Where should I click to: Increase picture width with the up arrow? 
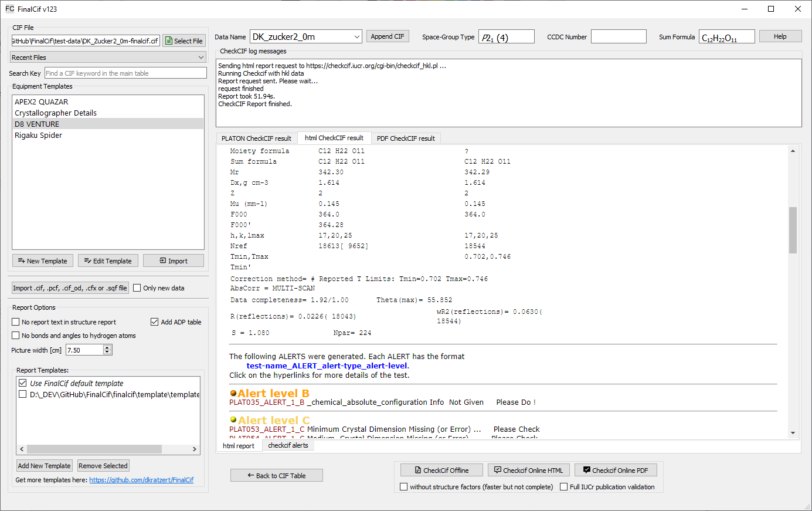tap(107, 347)
